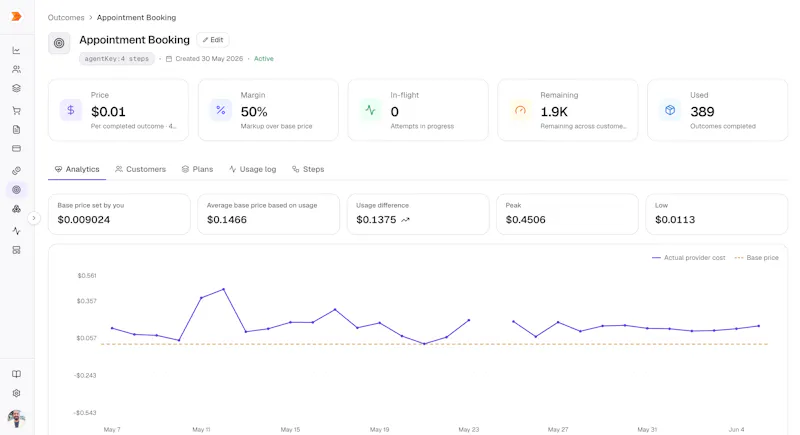Open the documentation book icon in sidebar
800x435 pixels.
(x=16, y=374)
